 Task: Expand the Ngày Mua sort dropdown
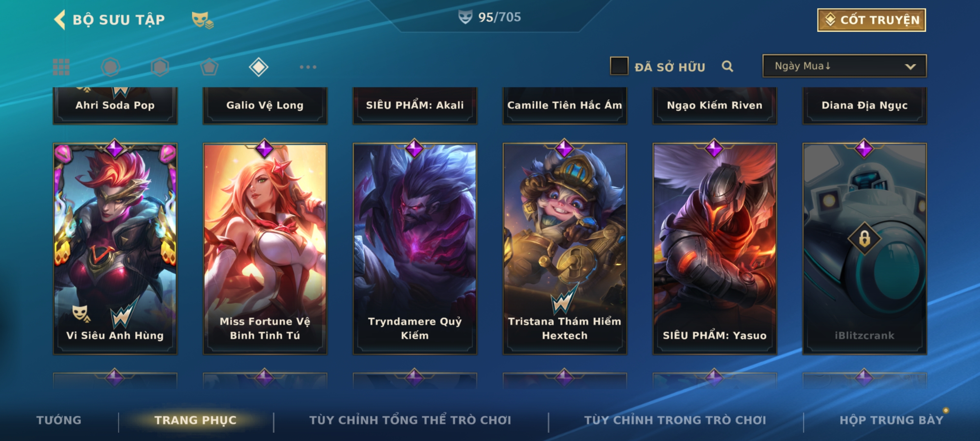[x=844, y=66]
